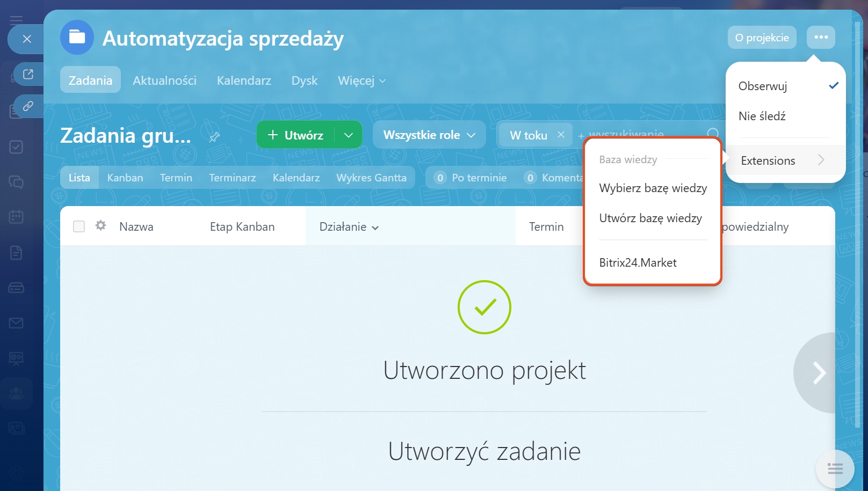Image resolution: width=868 pixels, height=491 pixels.
Task: Open the Dysk tab
Action: (305, 80)
